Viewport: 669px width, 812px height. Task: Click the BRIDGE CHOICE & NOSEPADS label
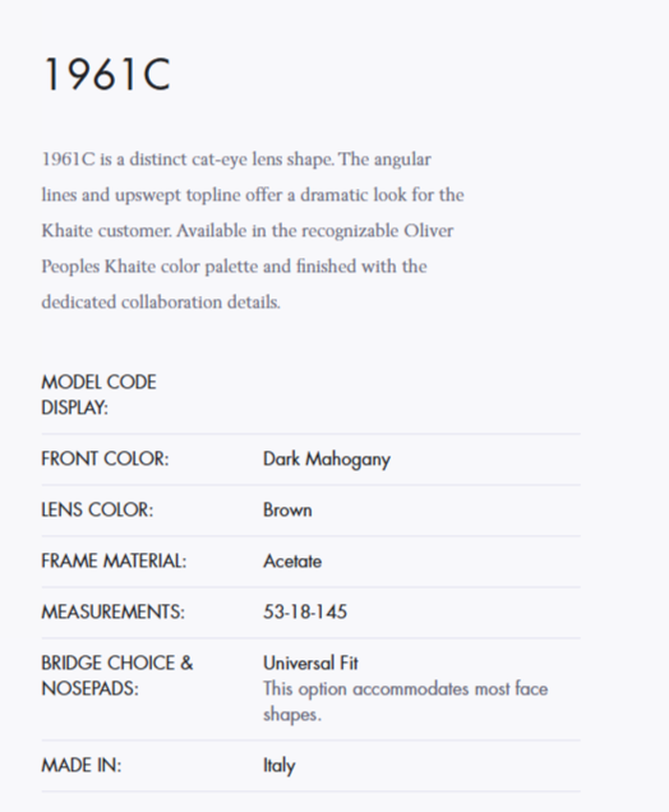[117, 675]
